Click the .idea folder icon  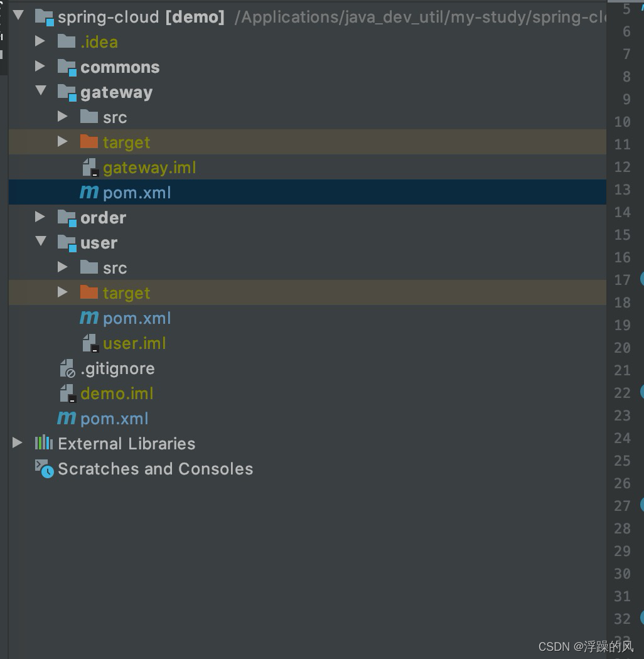click(x=67, y=41)
